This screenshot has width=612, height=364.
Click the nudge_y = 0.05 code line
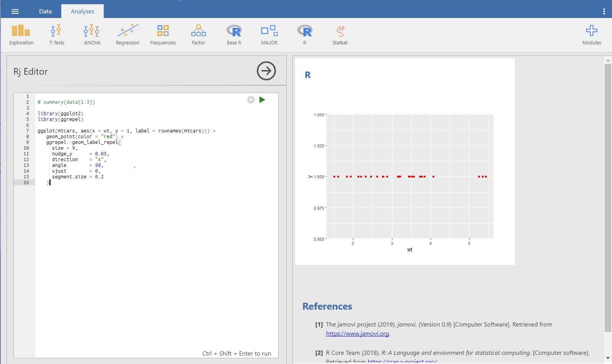pyautogui.click(x=81, y=154)
